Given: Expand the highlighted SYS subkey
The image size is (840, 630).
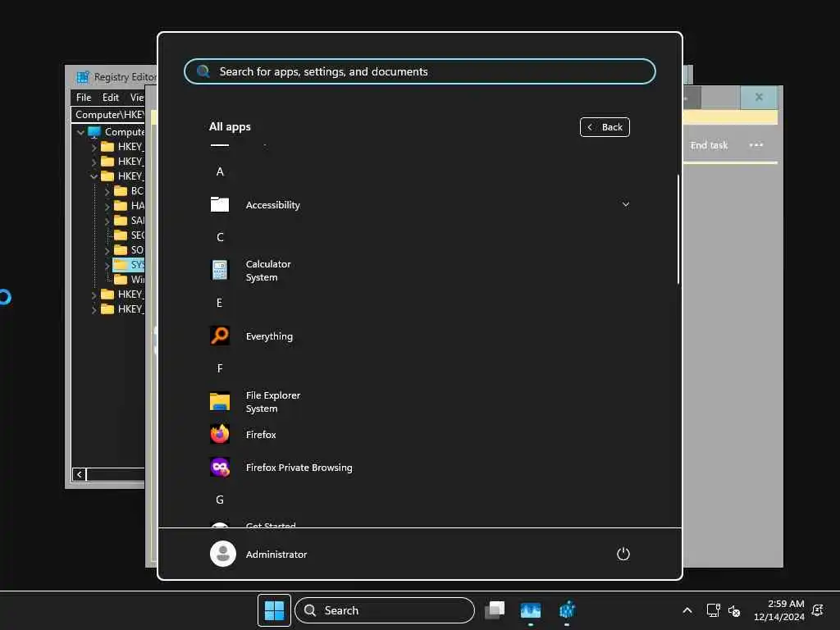Looking at the screenshot, I should [x=107, y=265].
